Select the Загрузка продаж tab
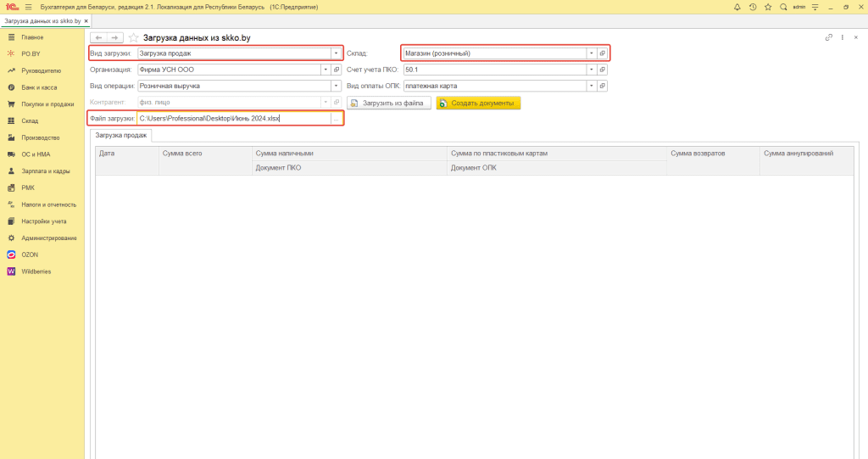The image size is (868, 459). coord(121,136)
